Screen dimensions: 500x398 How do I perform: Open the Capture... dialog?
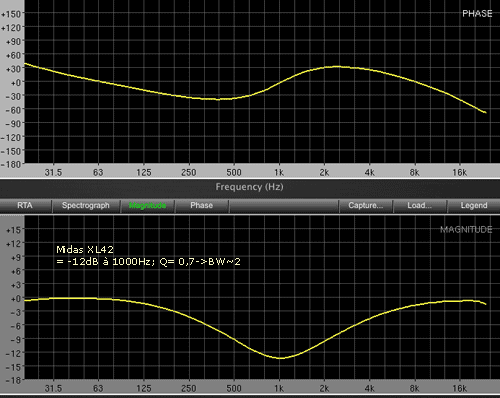(x=366, y=205)
